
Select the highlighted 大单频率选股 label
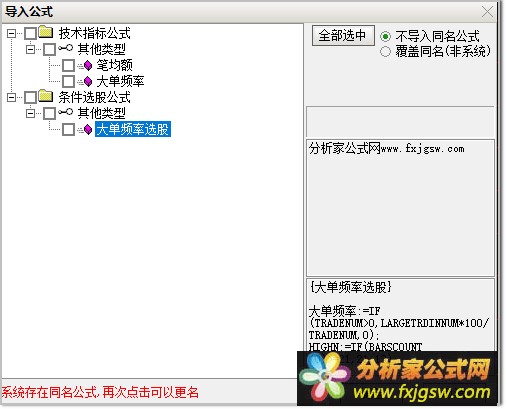point(133,129)
